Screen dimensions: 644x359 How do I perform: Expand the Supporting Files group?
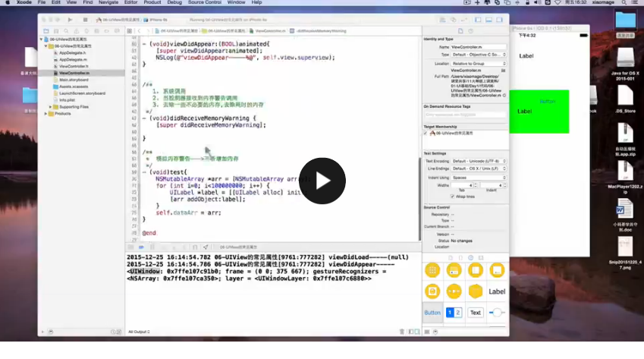pyautogui.click(x=51, y=107)
